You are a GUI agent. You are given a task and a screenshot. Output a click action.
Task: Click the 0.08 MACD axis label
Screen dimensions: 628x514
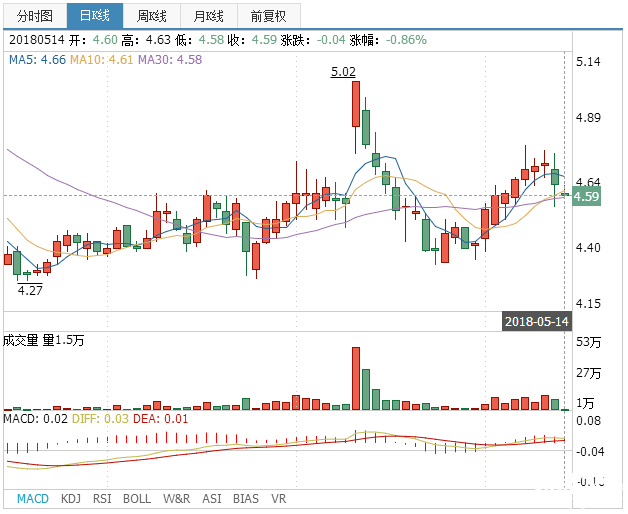[x=588, y=421]
